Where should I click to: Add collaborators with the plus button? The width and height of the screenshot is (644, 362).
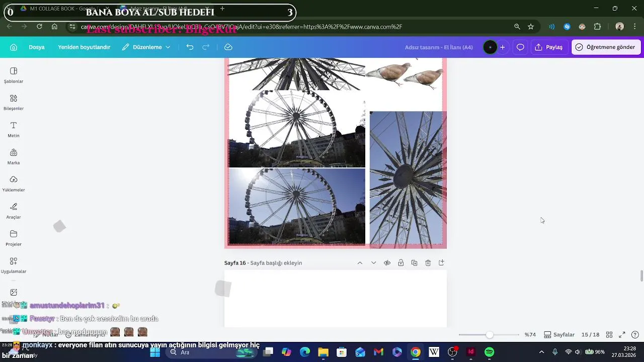click(x=502, y=47)
